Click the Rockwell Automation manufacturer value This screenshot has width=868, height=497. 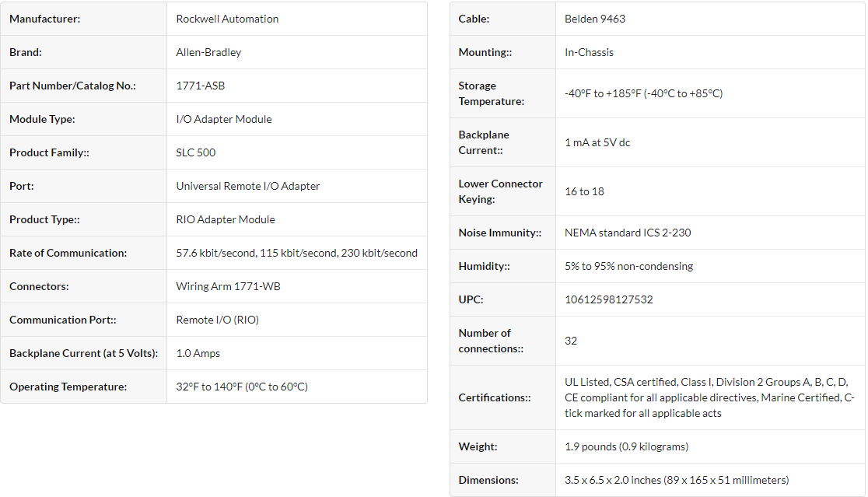point(227,19)
